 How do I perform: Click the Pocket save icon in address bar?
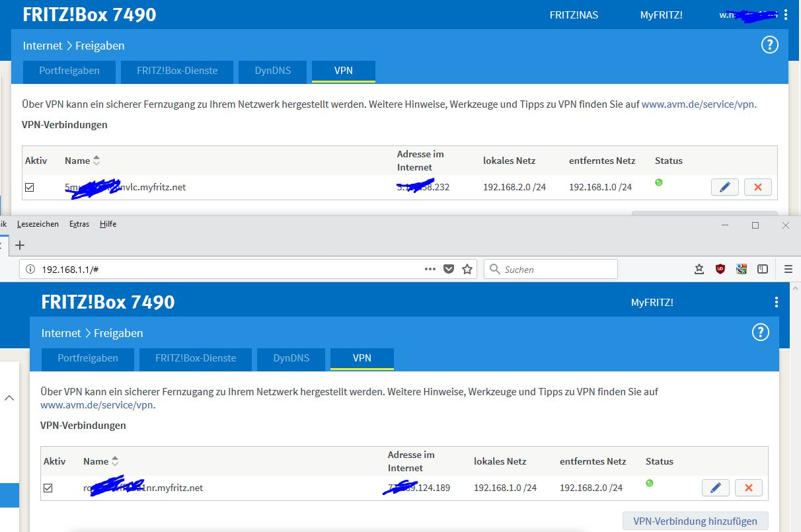[x=449, y=269]
